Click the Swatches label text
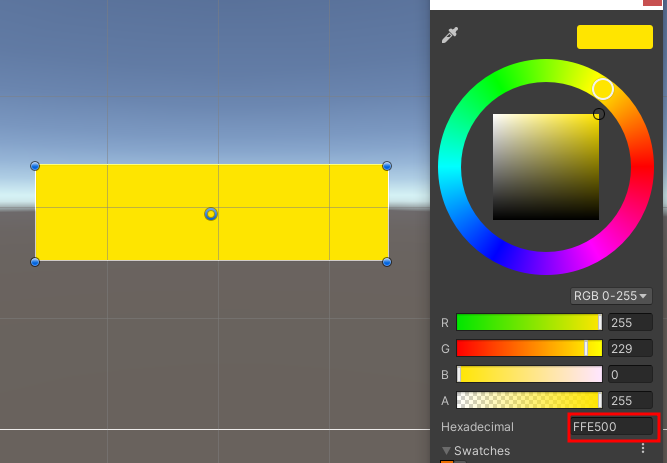 (482, 451)
